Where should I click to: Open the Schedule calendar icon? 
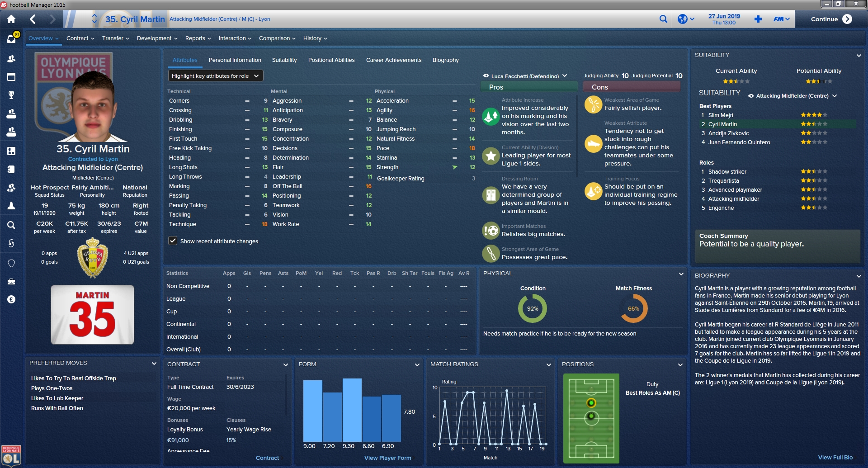[11, 77]
